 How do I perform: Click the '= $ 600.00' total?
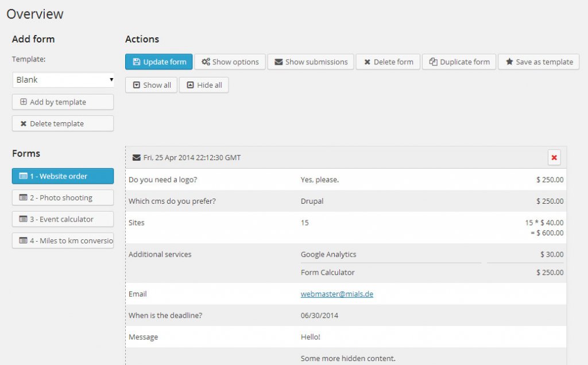[547, 232]
